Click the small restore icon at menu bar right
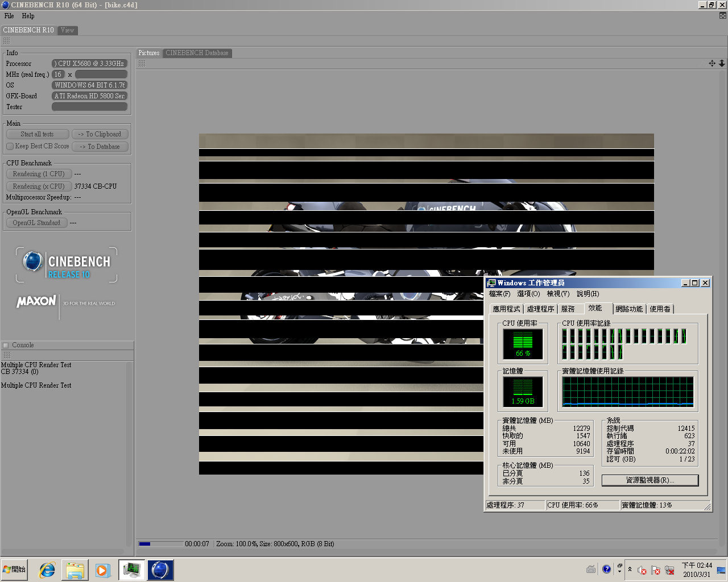This screenshot has height=582, width=728. pyautogui.click(x=722, y=15)
